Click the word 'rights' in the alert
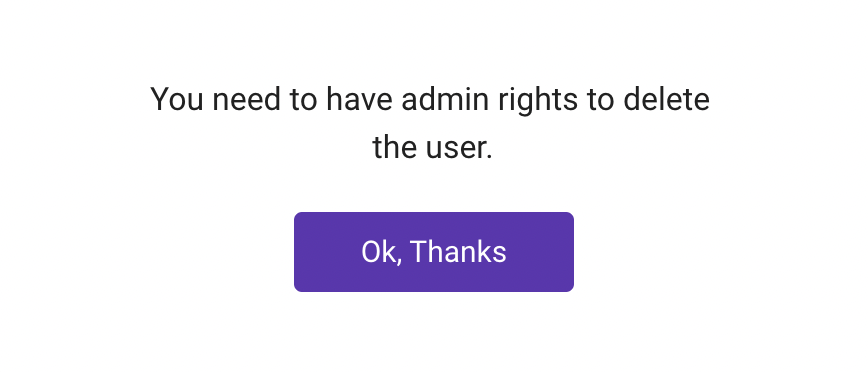 click(x=537, y=101)
